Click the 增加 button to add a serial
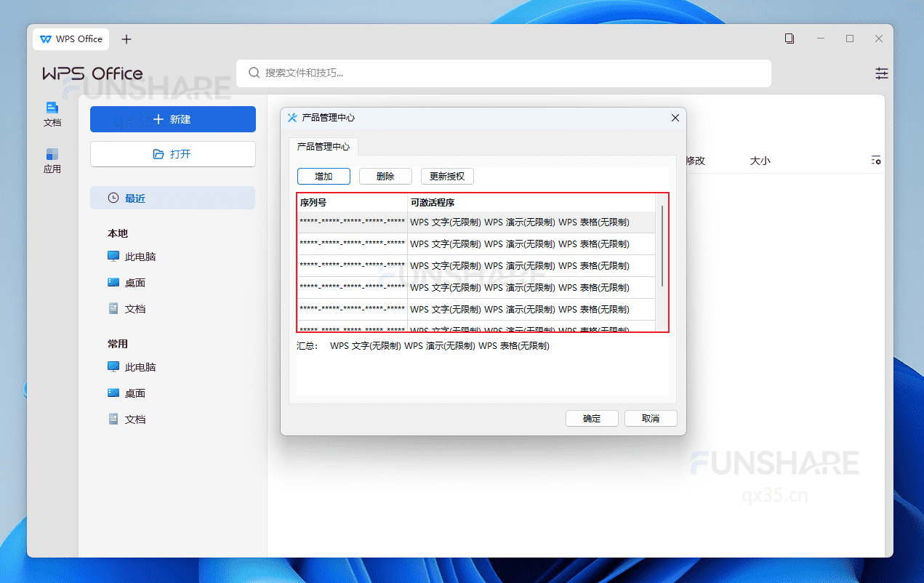This screenshot has height=583, width=924. [323, 176]
